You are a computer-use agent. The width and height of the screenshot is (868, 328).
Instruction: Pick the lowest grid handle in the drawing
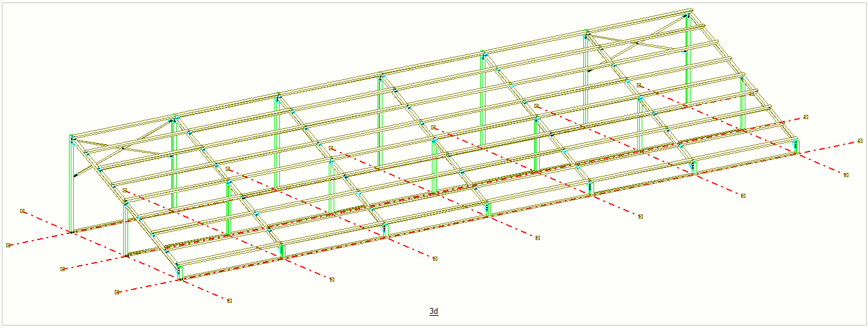(229, 301)
